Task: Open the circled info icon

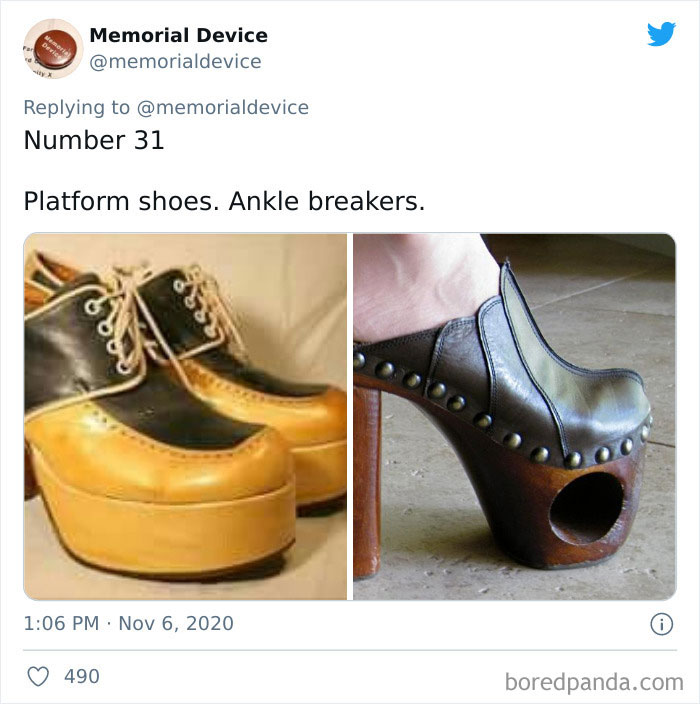Action: coord(661,624)
